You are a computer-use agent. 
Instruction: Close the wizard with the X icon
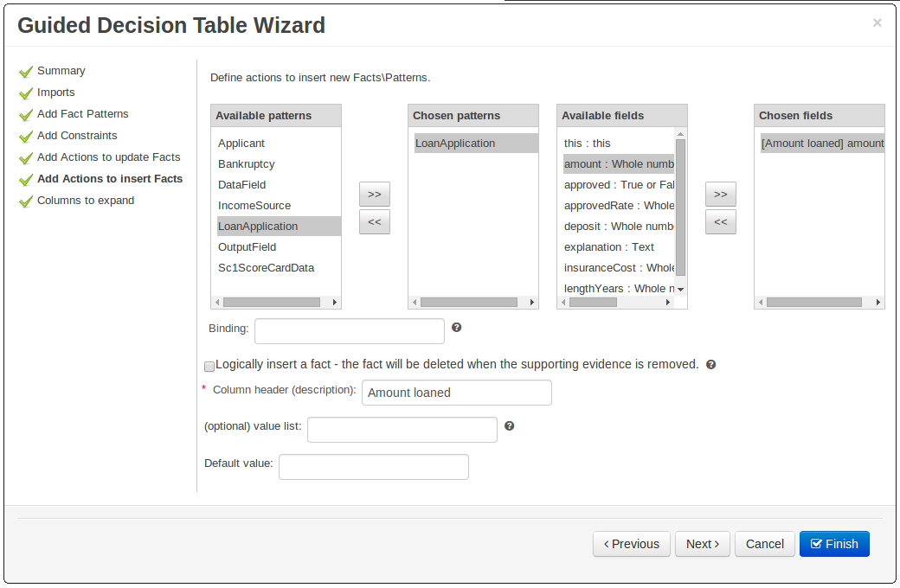click(x=877, y=23)
